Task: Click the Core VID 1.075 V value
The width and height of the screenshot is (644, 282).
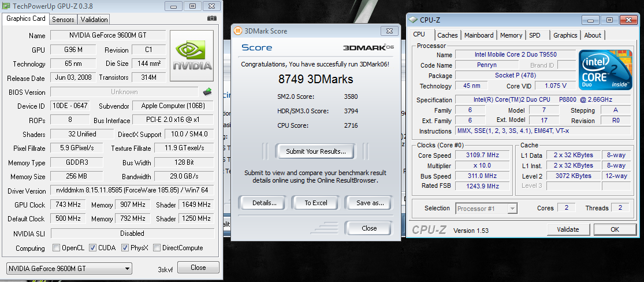Action: click(x=555, y=86)
